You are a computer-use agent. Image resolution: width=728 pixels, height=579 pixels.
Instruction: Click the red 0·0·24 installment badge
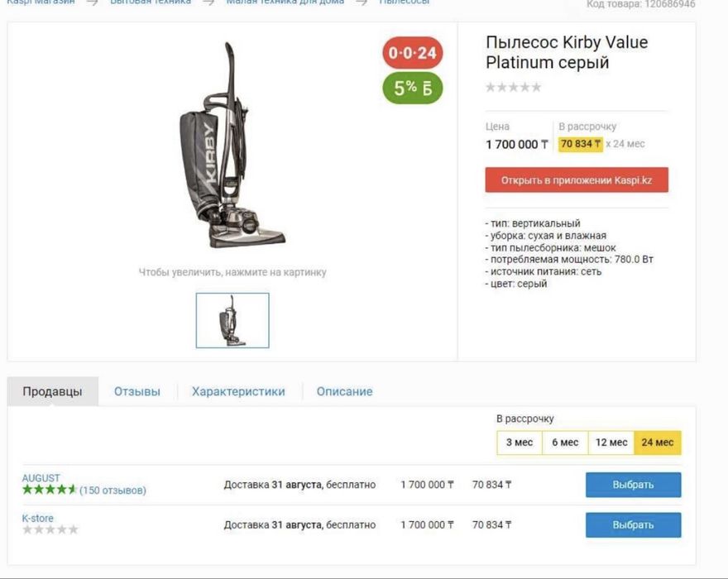[412, 52]
